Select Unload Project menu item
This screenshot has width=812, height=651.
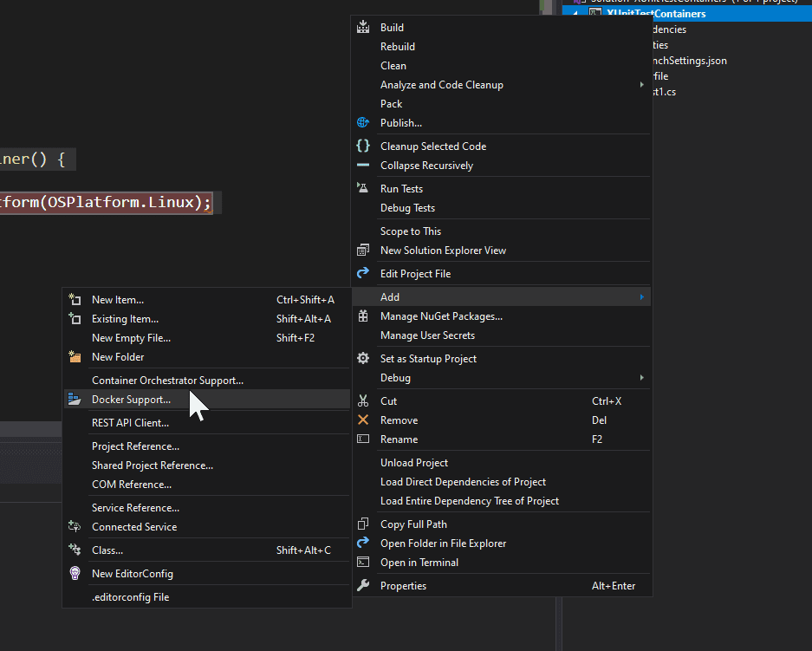coord(414,463)
